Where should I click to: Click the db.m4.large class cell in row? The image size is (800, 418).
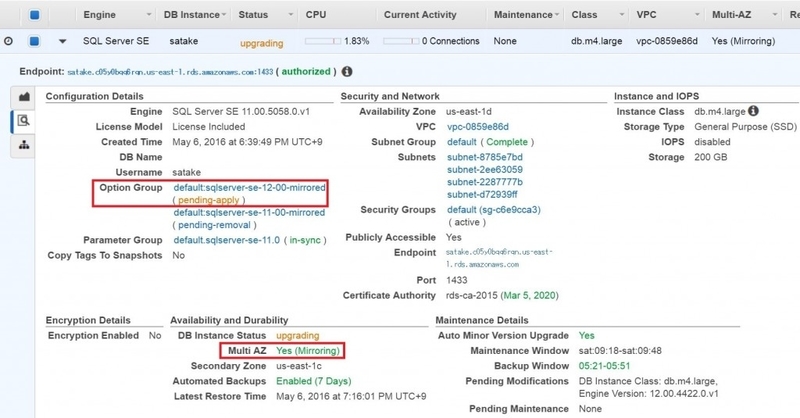596,41
